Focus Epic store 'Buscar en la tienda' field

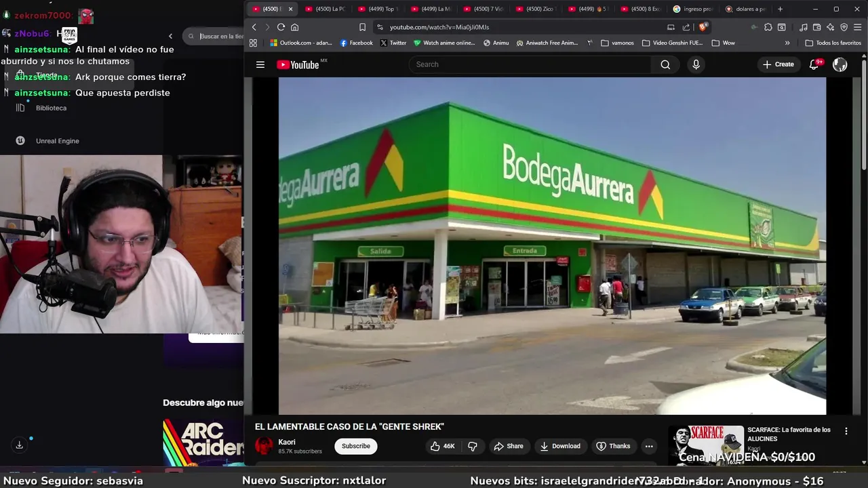point(218,36)
